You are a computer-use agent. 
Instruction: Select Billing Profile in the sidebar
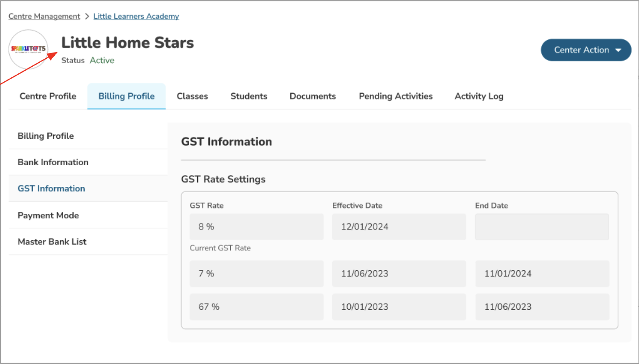point(46,136)
